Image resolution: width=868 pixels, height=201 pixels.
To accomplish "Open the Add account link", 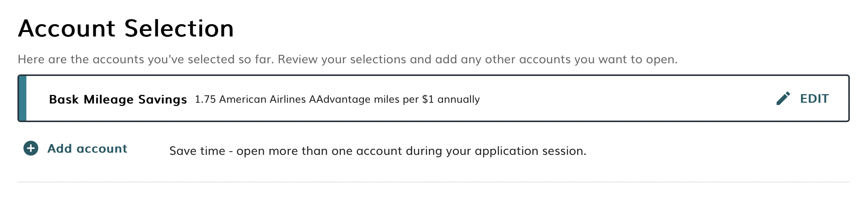I will tap(87, 149).
